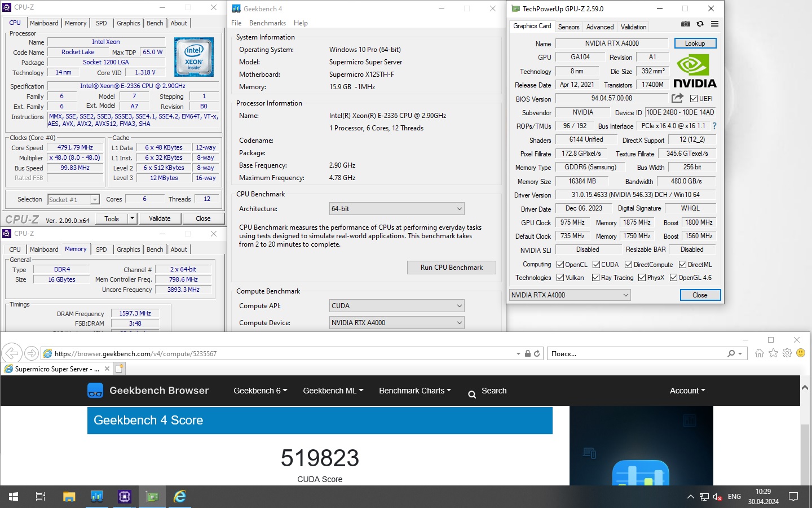Click the browser search input box

point(637,353)
